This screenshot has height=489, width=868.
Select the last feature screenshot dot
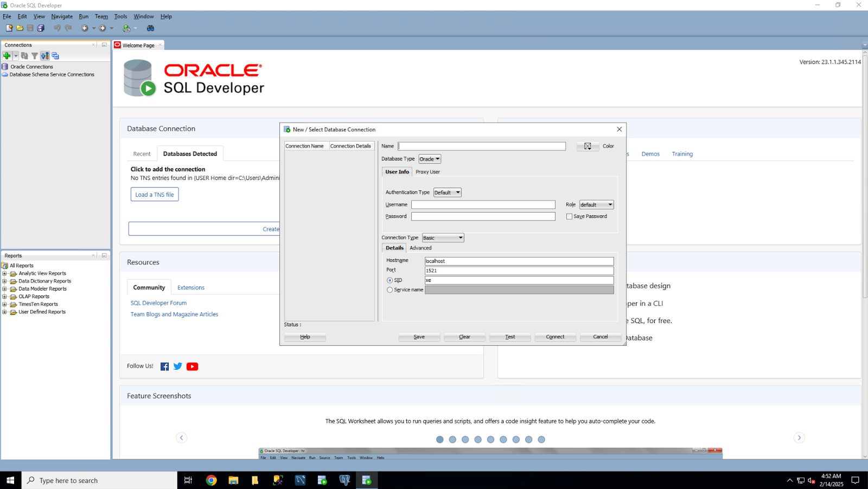(541, 440)
